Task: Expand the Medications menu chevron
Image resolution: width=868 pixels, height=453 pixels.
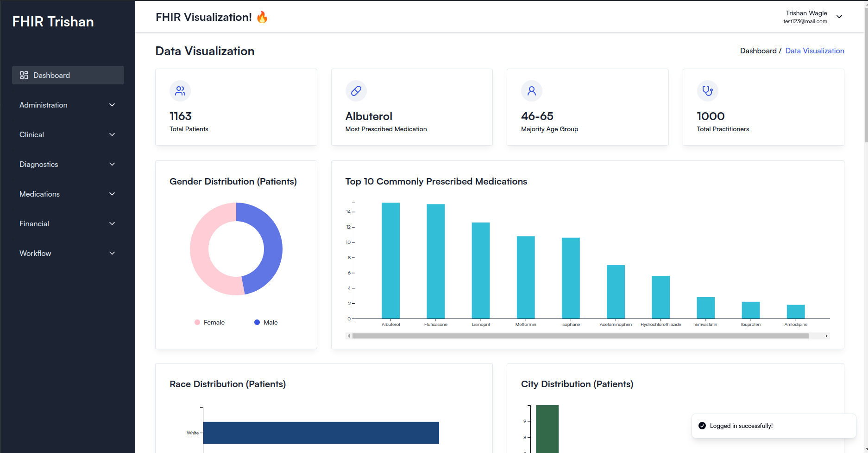Action: tap(112, 194)
